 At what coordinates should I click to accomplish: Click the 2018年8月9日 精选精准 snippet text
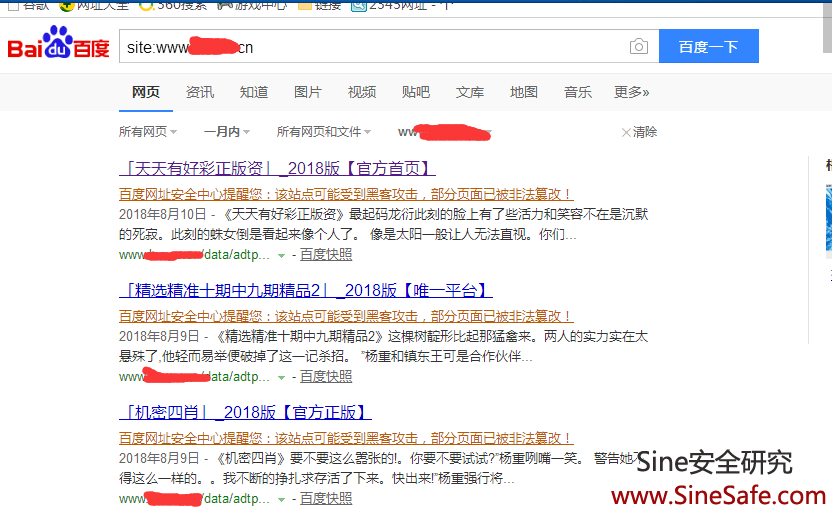tap(383, 346)
